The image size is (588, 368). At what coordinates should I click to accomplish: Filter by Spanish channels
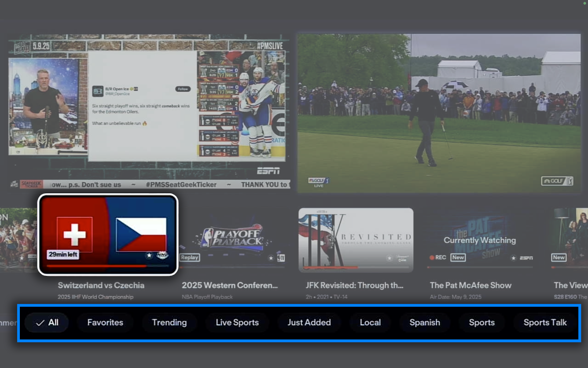[425, 323]
